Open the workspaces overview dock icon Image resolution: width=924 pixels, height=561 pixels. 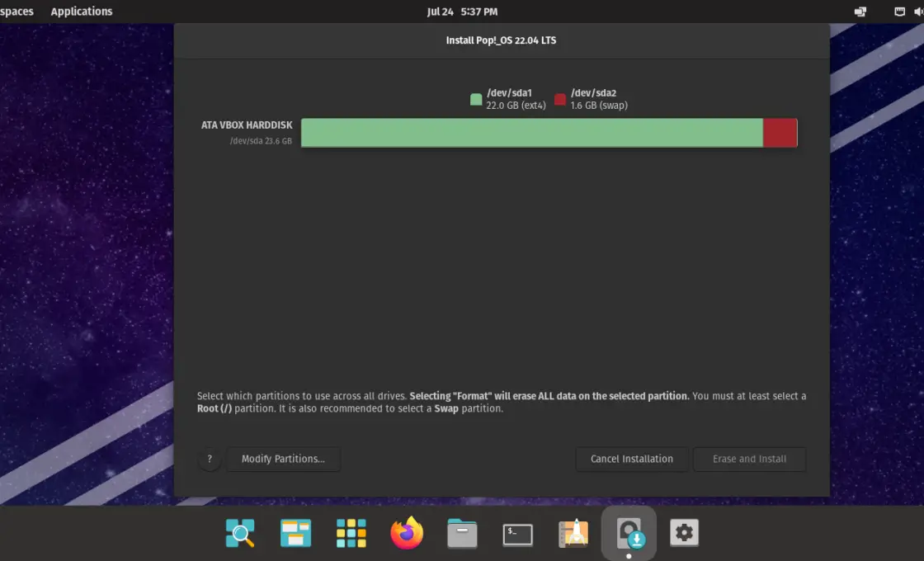(295, 533)
